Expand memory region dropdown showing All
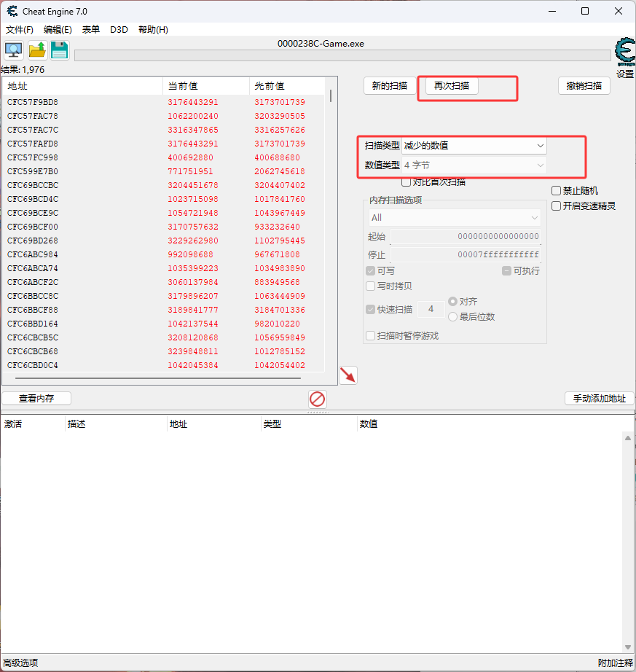This screenshot has width=636, height=672. pyautogui.click(x=455, y=218)
